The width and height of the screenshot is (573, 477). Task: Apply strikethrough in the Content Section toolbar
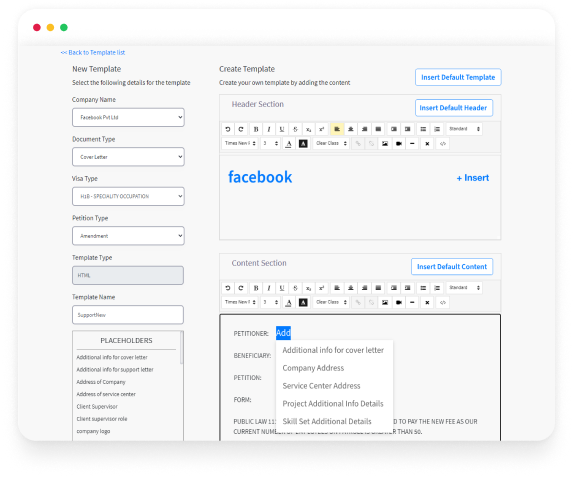[x=295, y=288]
